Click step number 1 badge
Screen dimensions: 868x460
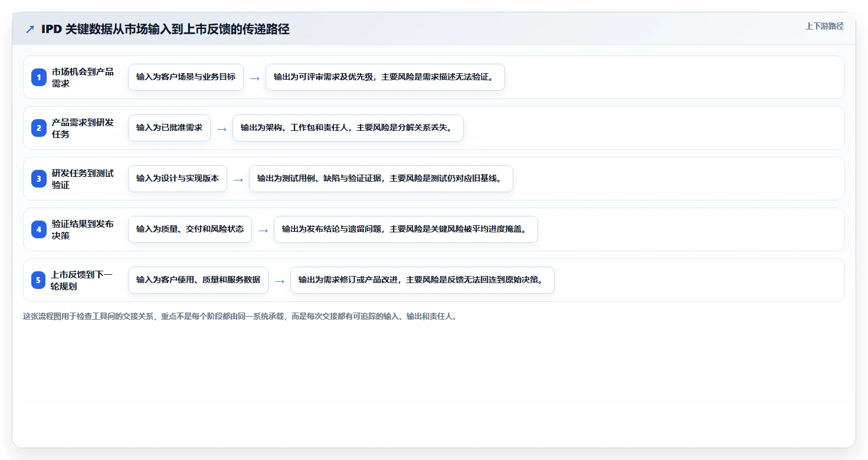(x=39, y=77)
